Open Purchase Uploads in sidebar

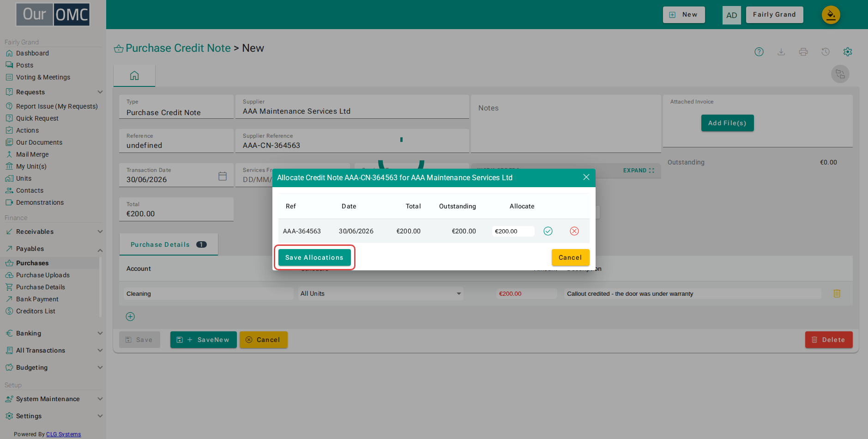pos(42,275)
